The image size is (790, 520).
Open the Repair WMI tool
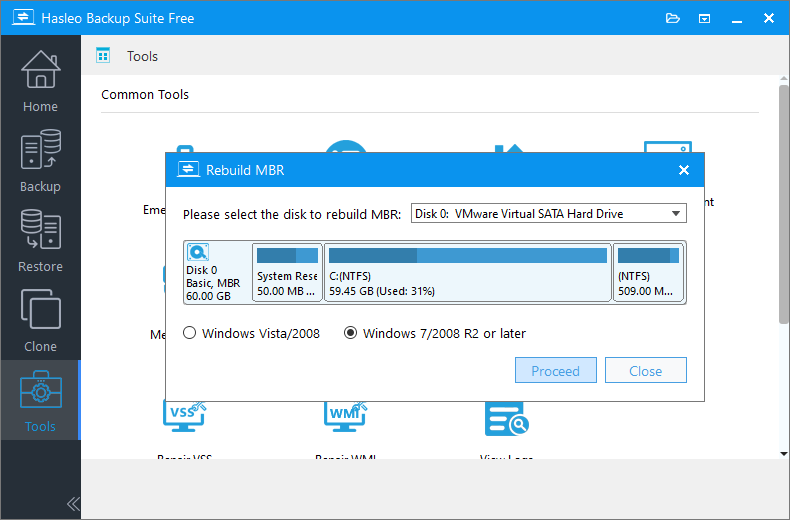pos(346,428)
